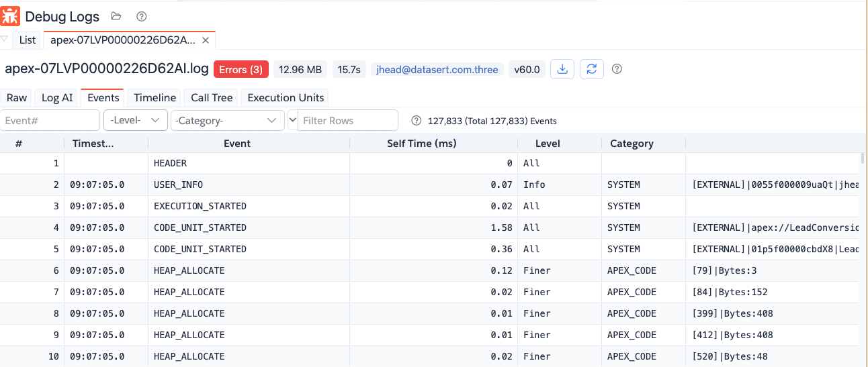This screenshot has width=868, height=367.
Task: Switch to the Call Tree tab
Action: [212, 98]
